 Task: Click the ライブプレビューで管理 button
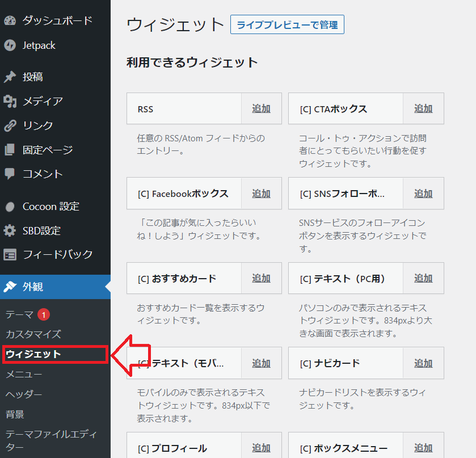(287, 24)
